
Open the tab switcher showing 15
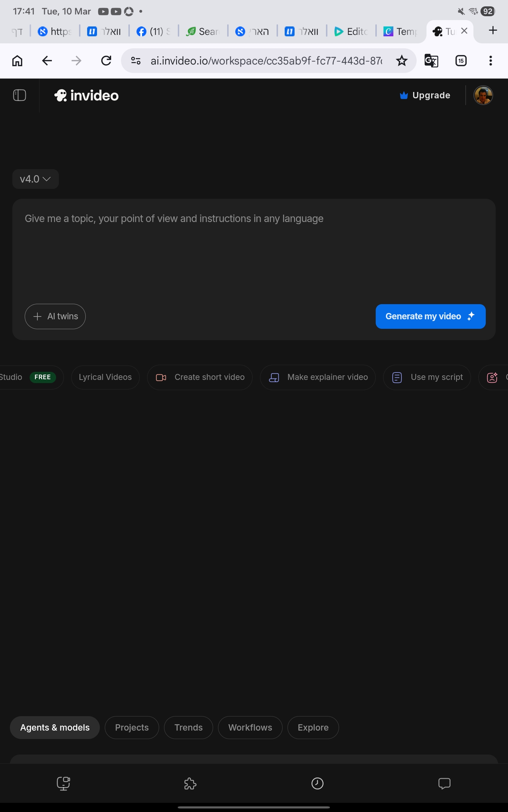[x=461, y=61]
